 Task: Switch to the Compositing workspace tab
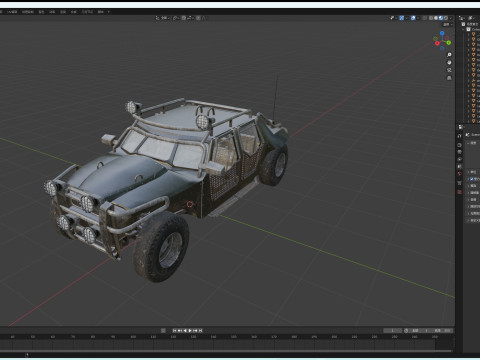click(x=74, y=12)
